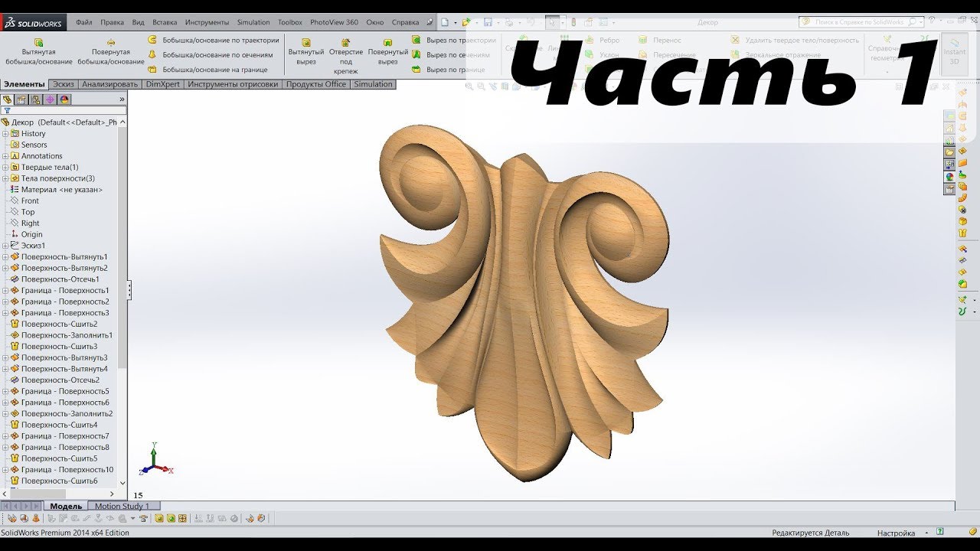This screenshot has width=980, height=551.
Task: Open the Файл menu
Action: pos(84,23)
